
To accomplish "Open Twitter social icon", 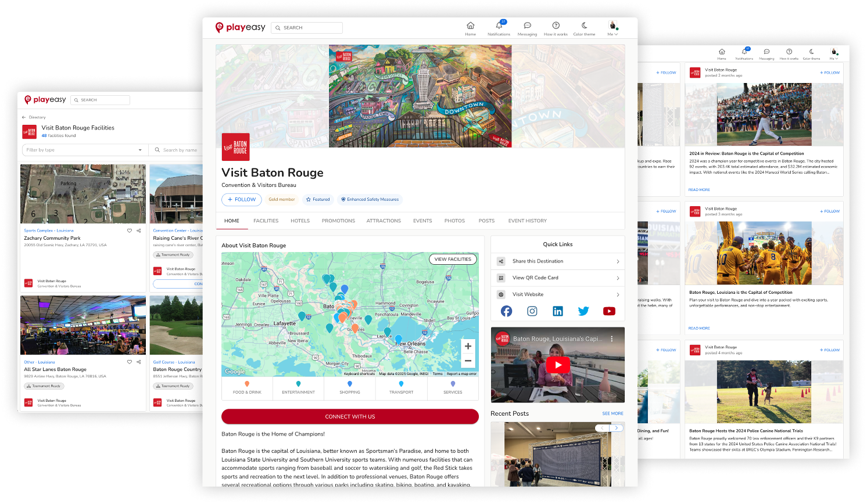I will (583, 311).
